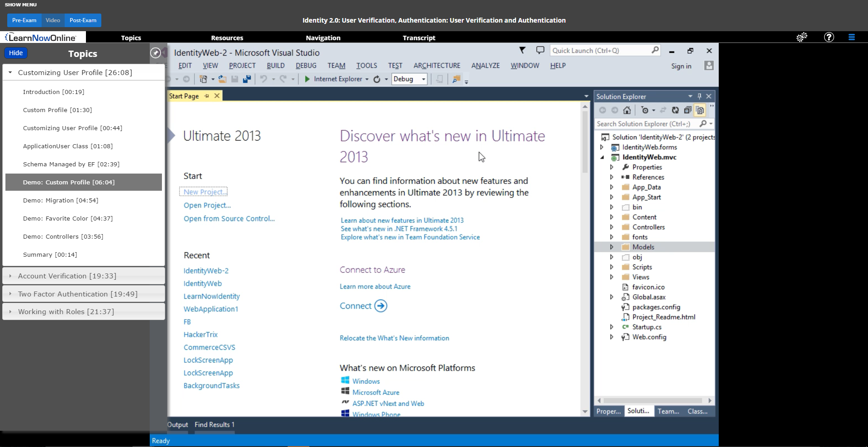Click the Quick Launch search field
Image resolution: width=868 pixels, height=447 pixels.
600,51
